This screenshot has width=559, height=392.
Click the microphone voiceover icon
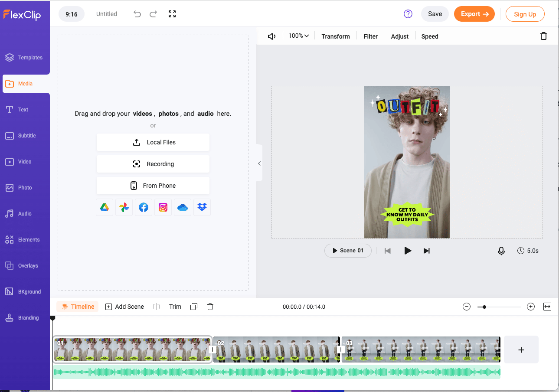click(501, 251)
